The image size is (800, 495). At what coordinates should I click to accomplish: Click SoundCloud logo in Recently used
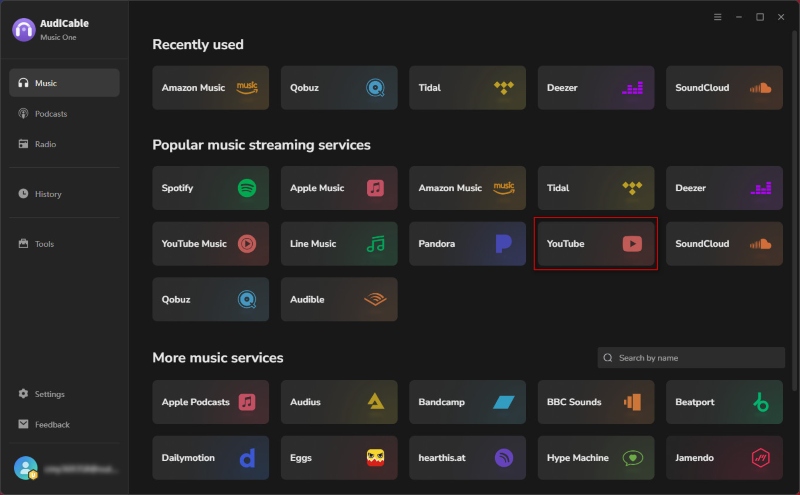tap(760, 88)
